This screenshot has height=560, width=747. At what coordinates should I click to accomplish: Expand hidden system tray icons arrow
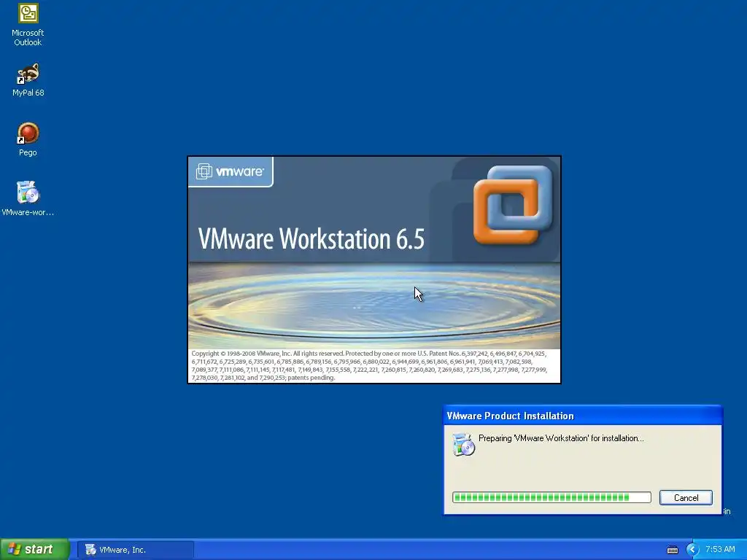click(x=692, y=550)
